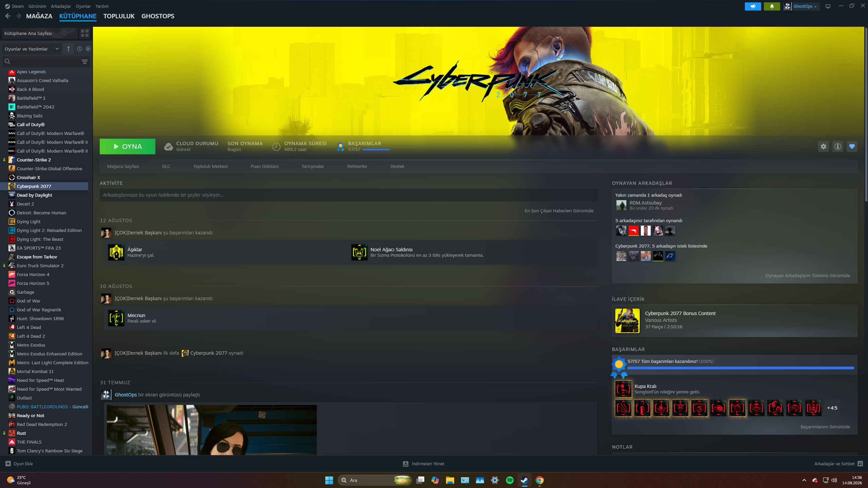This screenshot has height=488, width=868.
Task: Click the back navigation arrow
Action: click(x=8, y=16)
